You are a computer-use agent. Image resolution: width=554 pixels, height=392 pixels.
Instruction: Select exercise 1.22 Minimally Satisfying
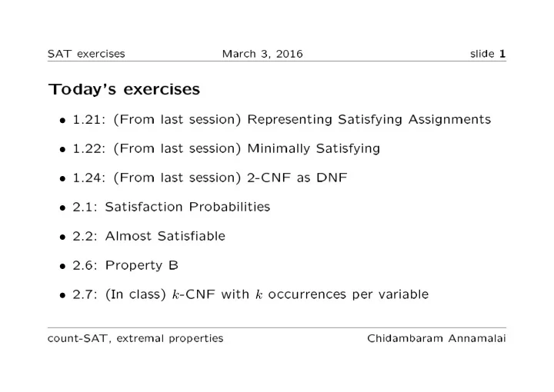point(226,148)
